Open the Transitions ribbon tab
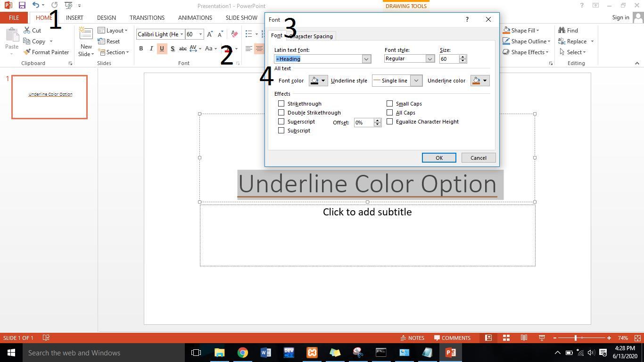 (x=147, y=18)
